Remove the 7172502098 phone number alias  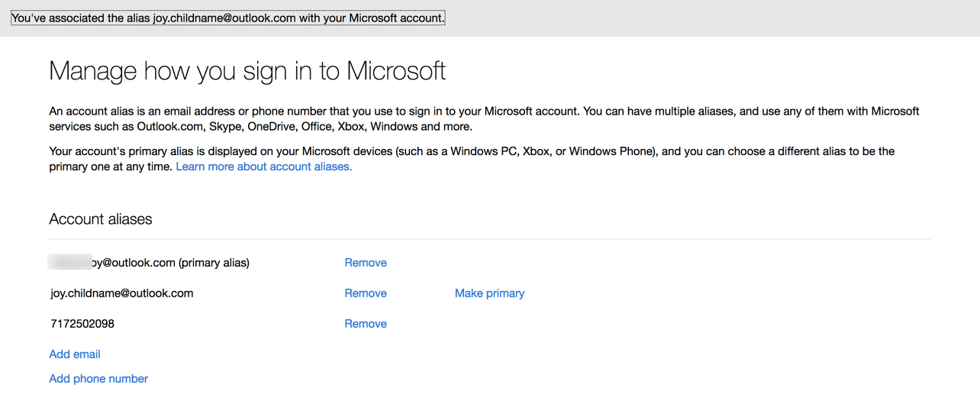[366, 324]
